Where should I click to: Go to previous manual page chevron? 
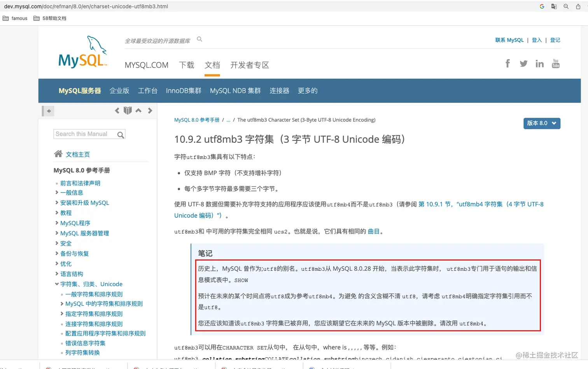[117, 110]
